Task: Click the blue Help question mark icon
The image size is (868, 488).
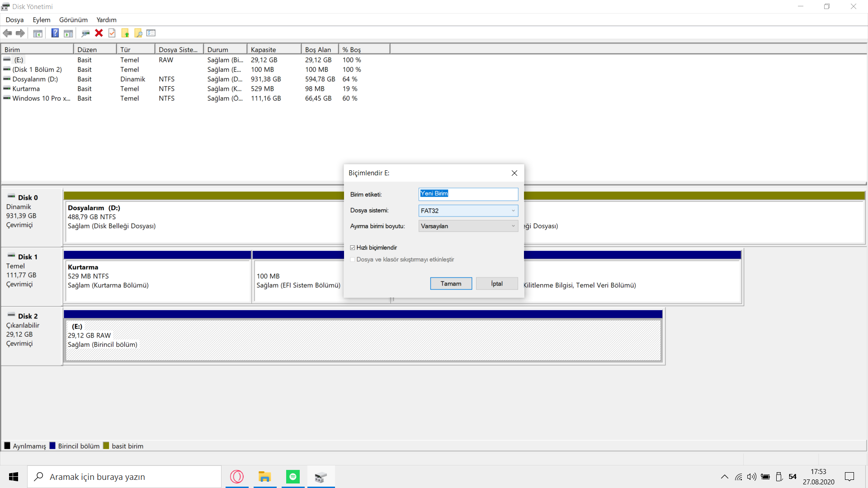Action: click(x=55, y=33)
